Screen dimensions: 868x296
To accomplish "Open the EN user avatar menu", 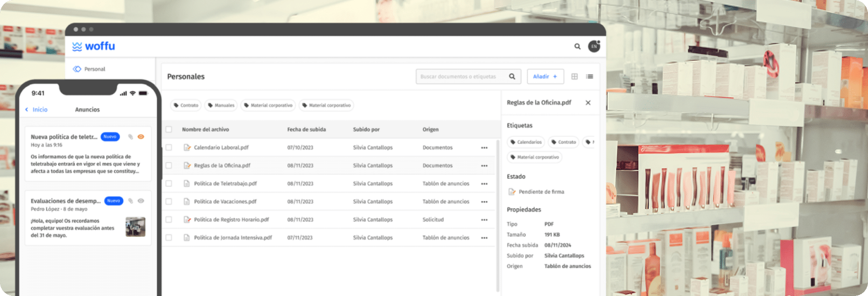I will pyautogui.click(x=594, y=46).
